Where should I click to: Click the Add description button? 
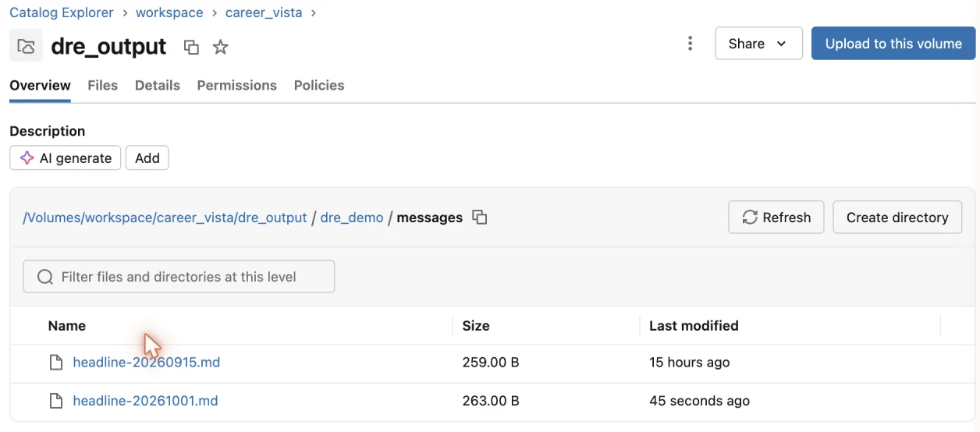pyautogui.click(x=147, y=158)
